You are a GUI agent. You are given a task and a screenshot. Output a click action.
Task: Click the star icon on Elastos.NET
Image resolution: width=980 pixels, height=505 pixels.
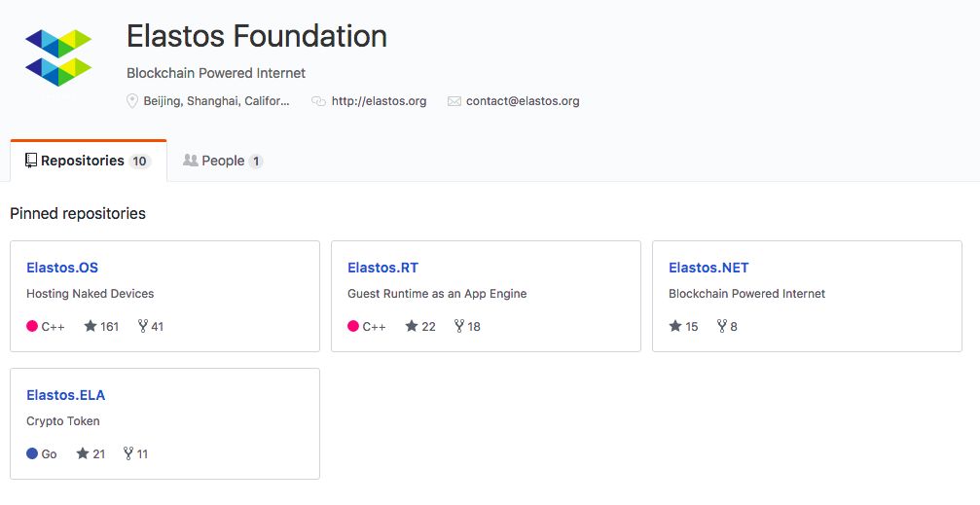675,327
